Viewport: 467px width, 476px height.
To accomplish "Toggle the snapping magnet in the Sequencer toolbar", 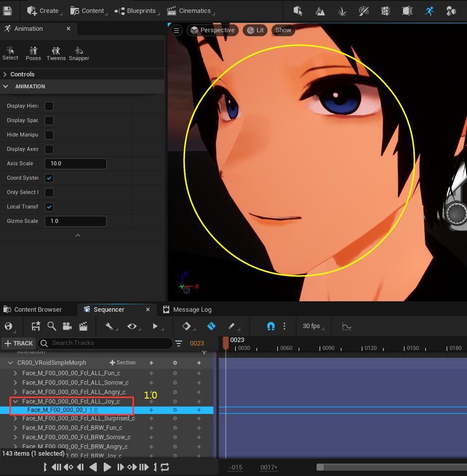I will pos(271,326).
